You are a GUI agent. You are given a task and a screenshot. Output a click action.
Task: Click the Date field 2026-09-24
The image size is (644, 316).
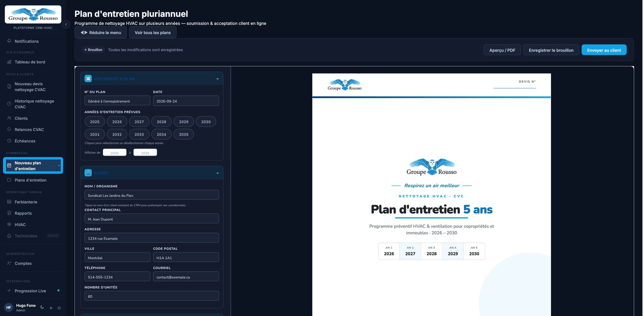186,101
